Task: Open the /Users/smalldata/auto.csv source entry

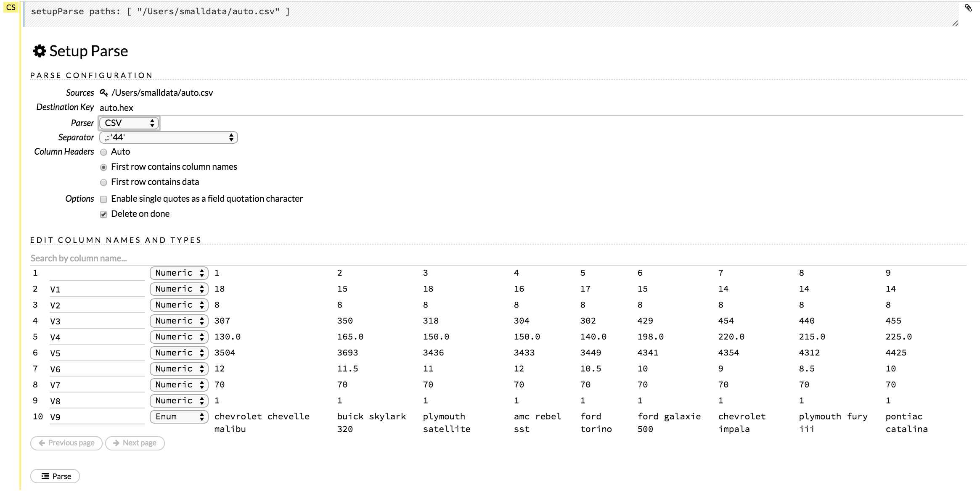Action: 162,92
